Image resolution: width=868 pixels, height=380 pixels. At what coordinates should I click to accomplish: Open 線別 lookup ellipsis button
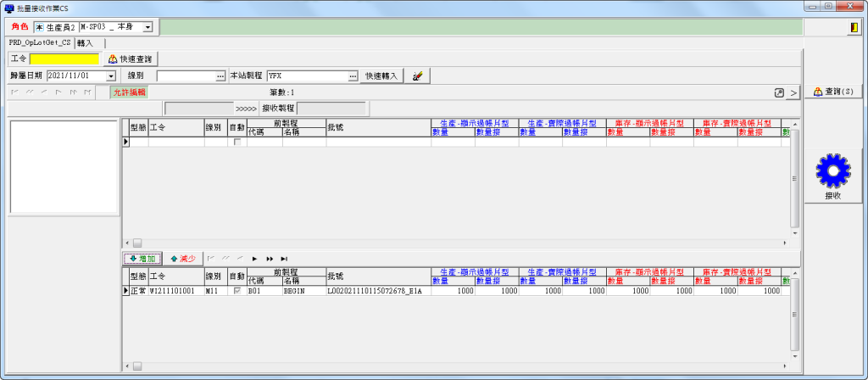click(x=220, y=75)
